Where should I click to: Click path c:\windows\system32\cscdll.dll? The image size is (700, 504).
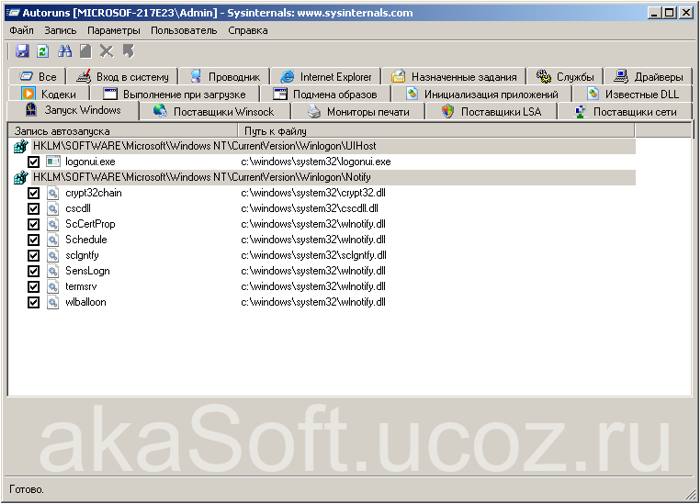[309, 208]
